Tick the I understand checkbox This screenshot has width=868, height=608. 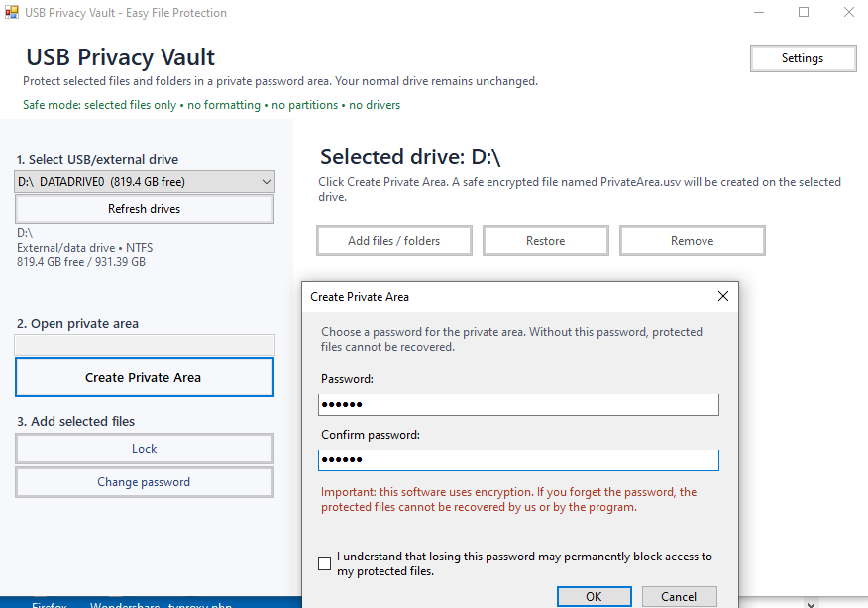pos(324,563)
